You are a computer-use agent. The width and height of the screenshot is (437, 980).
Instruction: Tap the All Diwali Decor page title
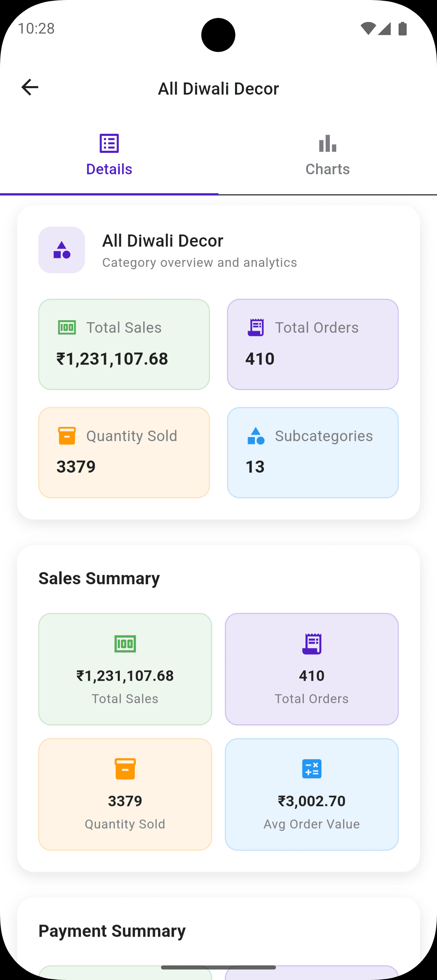(218, 89)
